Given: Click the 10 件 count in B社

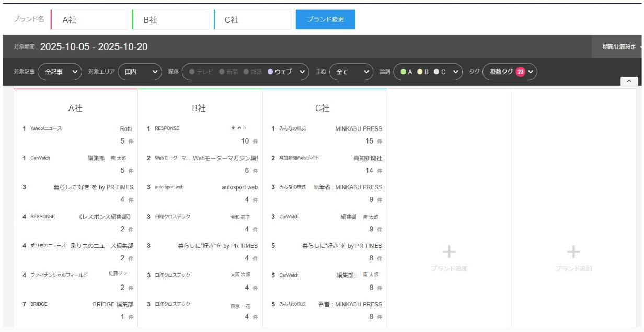Looking at the screenshot, I should [249, 141].
